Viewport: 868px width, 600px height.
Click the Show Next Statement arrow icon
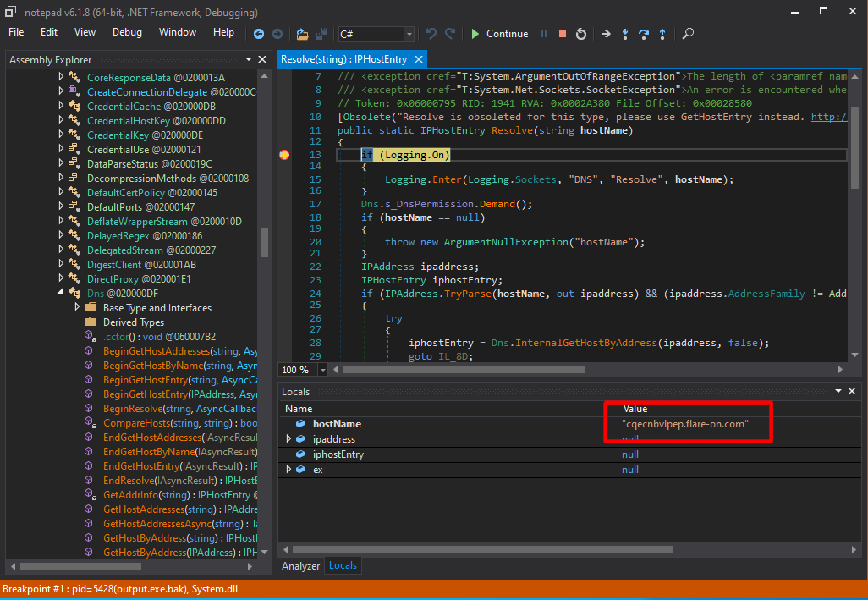pyautogui.click(x=606, y=34)
